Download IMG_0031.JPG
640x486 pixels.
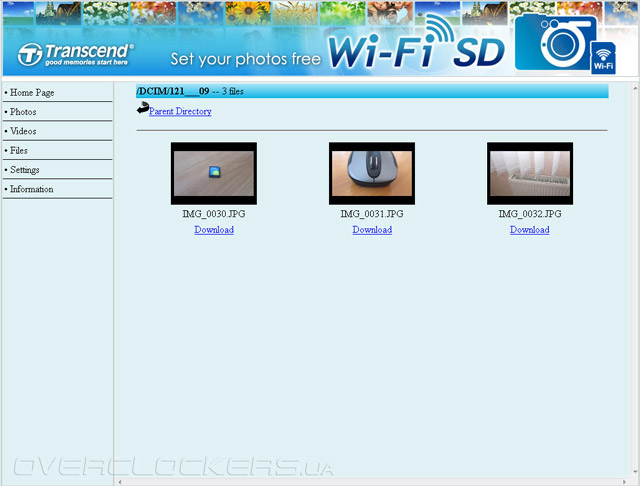coord(372,230)
